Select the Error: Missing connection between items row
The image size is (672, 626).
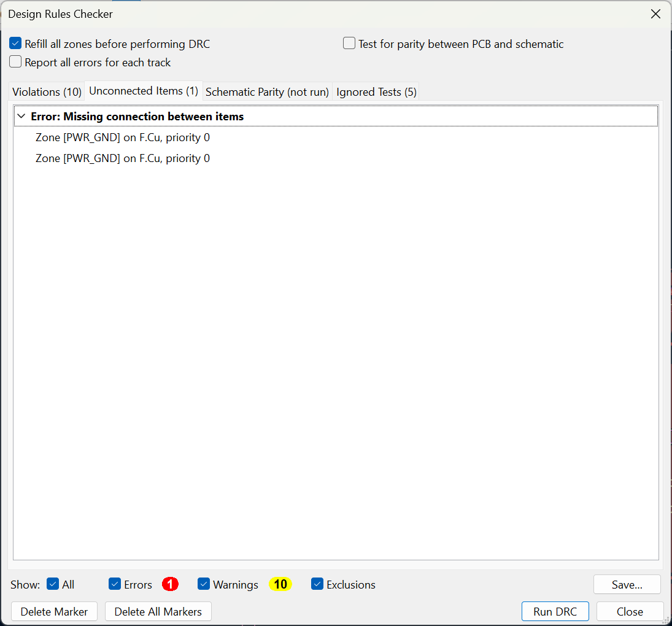pos(336,116)
